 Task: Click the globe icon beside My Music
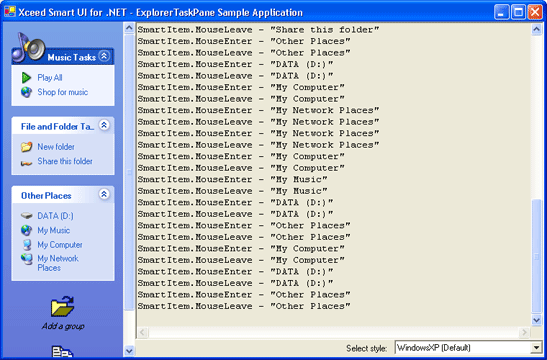tap(26, 230)
